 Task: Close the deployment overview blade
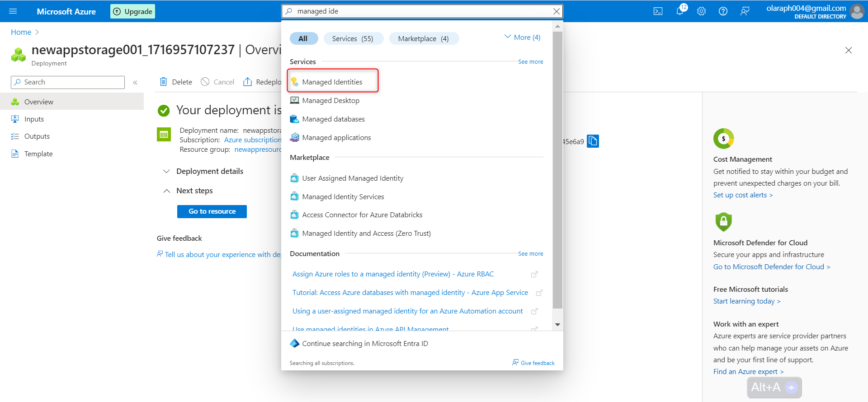[x=849, y=50]
